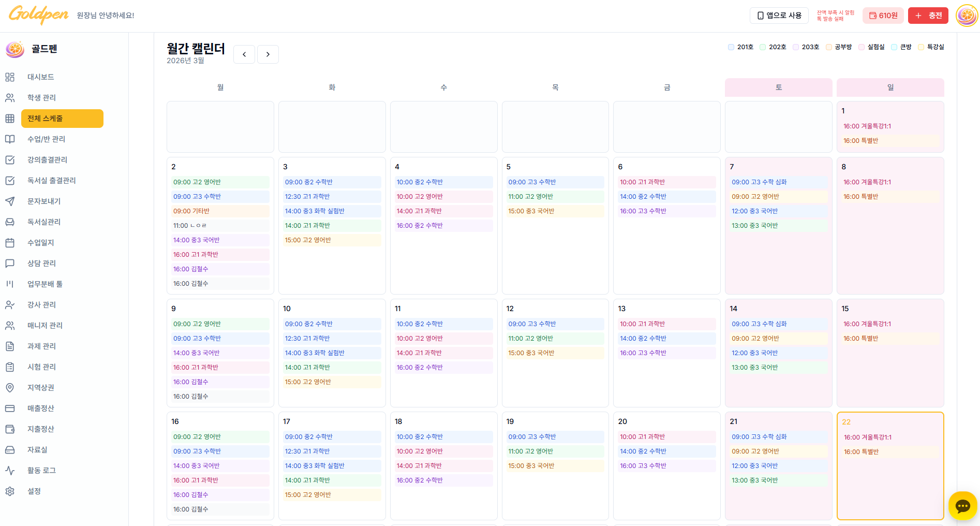Click the location pin icon for 지역상권
The image size is (980, 526).
pos(10,388)
